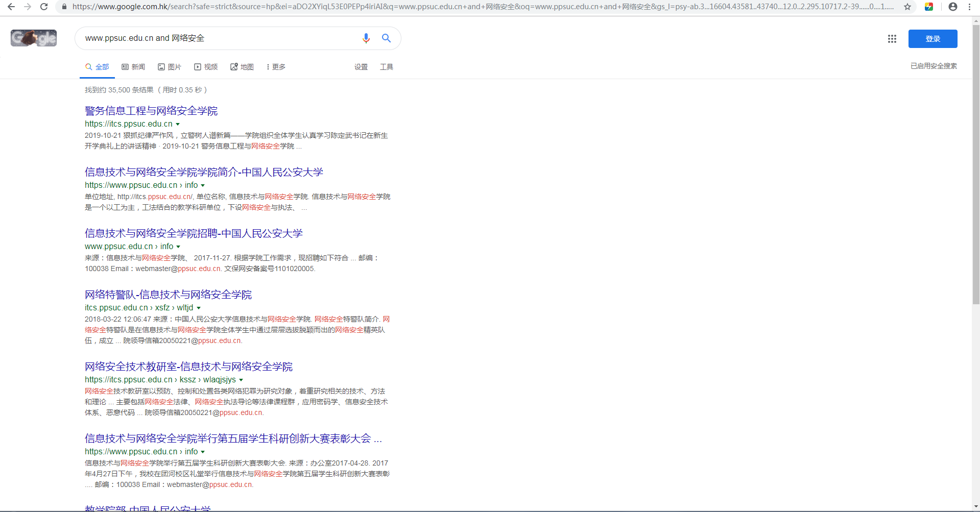Expand dropdown arrow after xsfz › wltjd

[x=199, y=308]
